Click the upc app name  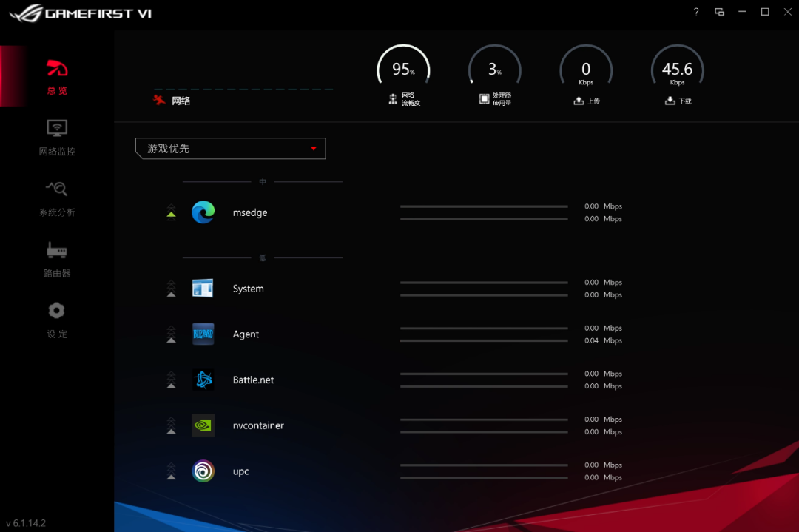pyautogui.click(x=240, y=471)
